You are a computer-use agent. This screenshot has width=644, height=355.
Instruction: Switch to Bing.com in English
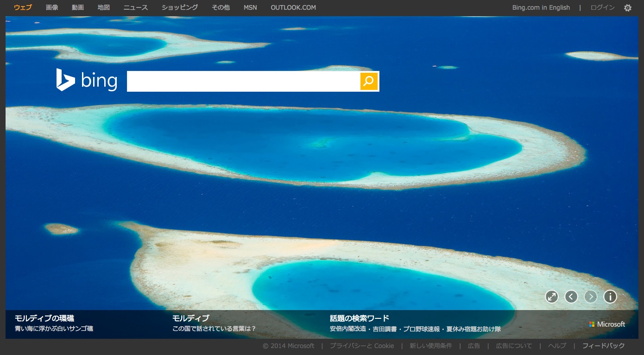541,7
